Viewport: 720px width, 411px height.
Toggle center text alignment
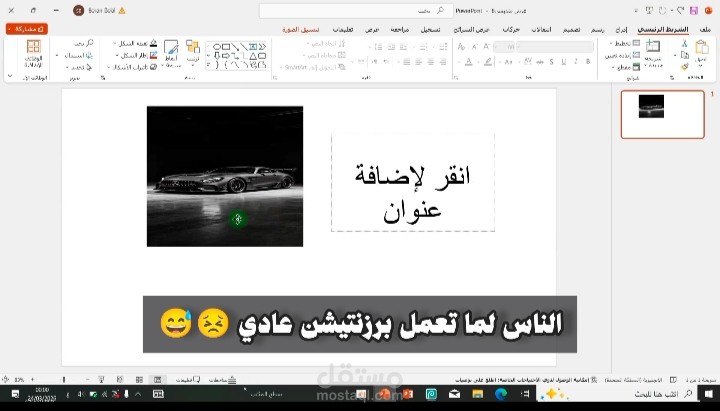(431, 62)
